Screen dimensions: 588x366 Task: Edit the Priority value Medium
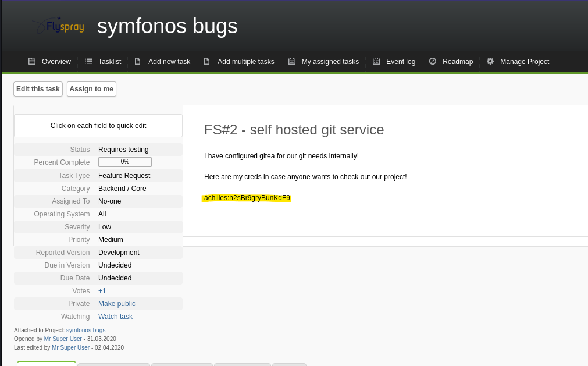click(x=111, y=240)
